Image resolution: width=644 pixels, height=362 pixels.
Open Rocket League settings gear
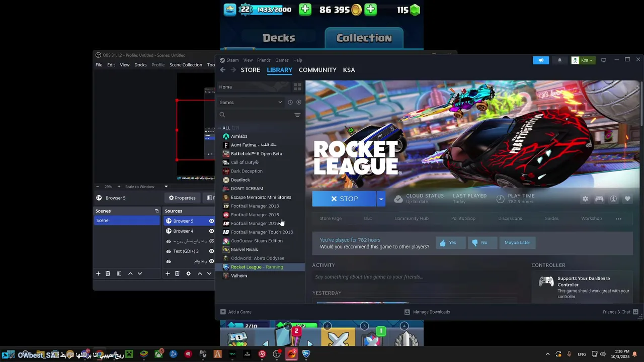pyautogui.click(x=585, y=199)
